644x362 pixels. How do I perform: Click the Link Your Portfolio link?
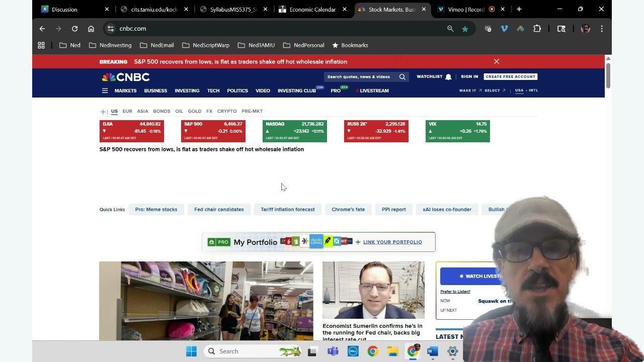(392, 242)
